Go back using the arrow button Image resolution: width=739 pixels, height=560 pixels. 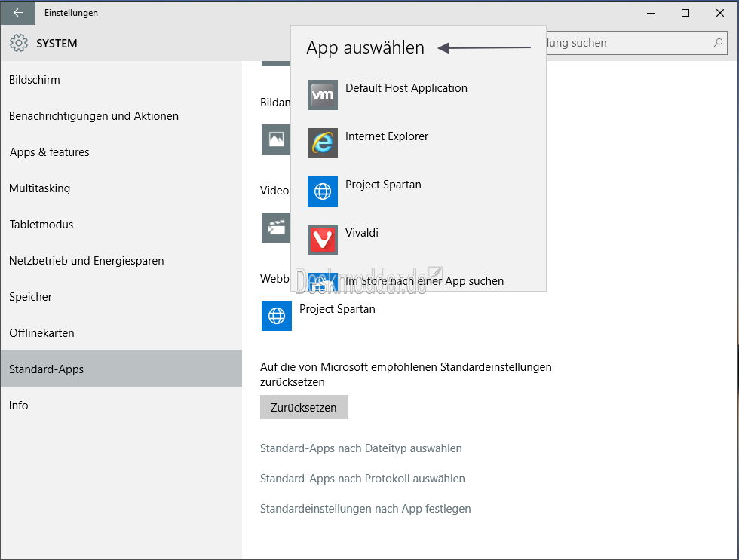pyautogui.click(x=18, y=13)
